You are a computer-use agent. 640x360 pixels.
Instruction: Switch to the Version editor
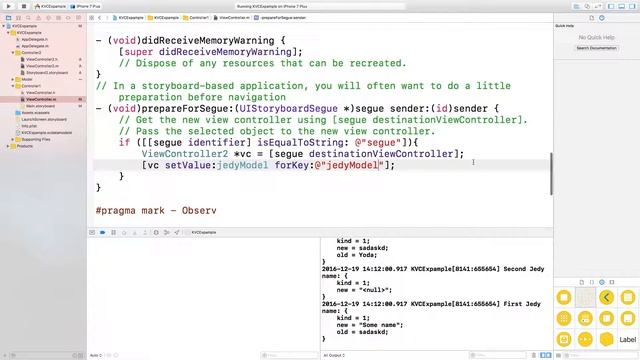pyautogui.click(x=598, y=7)
